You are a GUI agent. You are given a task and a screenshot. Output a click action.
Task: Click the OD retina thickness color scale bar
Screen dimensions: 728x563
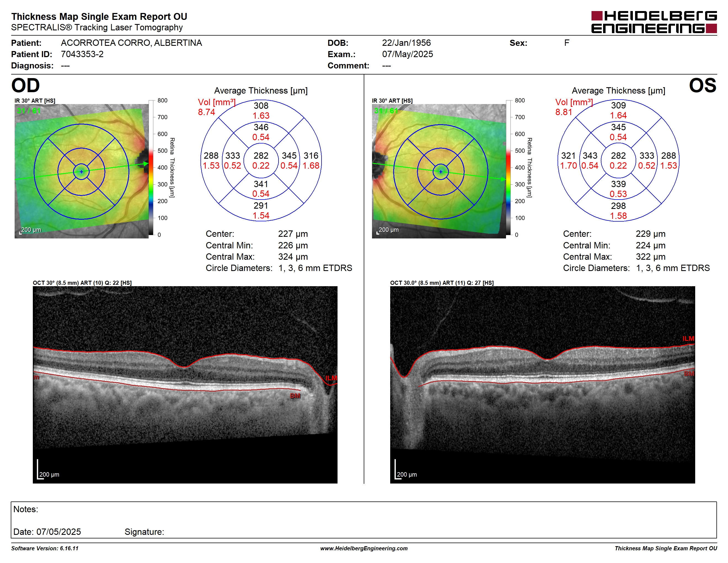pos(151,168)
